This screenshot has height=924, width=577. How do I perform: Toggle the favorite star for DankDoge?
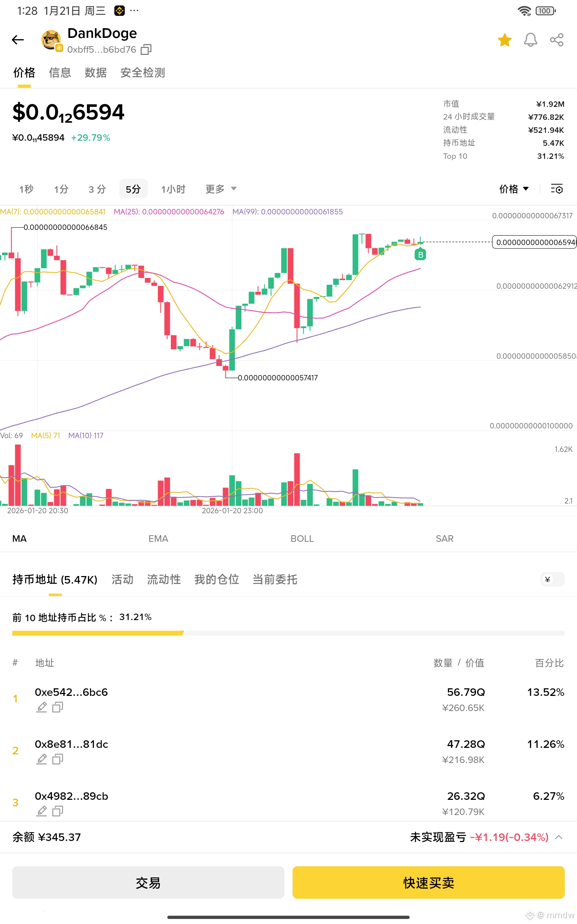(x=505, y=40)
